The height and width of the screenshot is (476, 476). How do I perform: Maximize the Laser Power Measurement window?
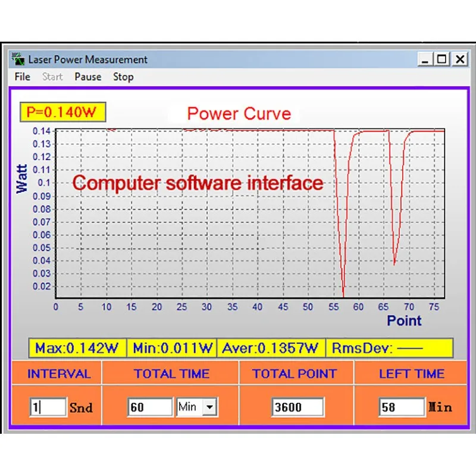tap(441, 59)
